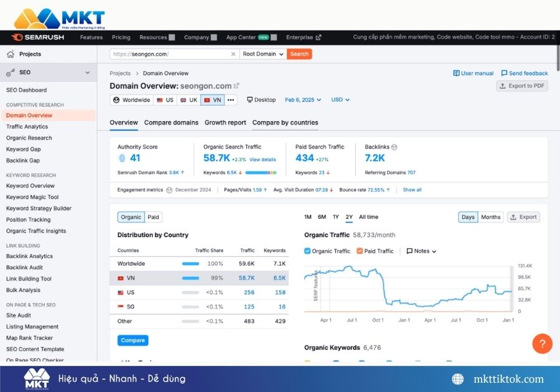Click the Send feedback chat icon

point(504,73)
